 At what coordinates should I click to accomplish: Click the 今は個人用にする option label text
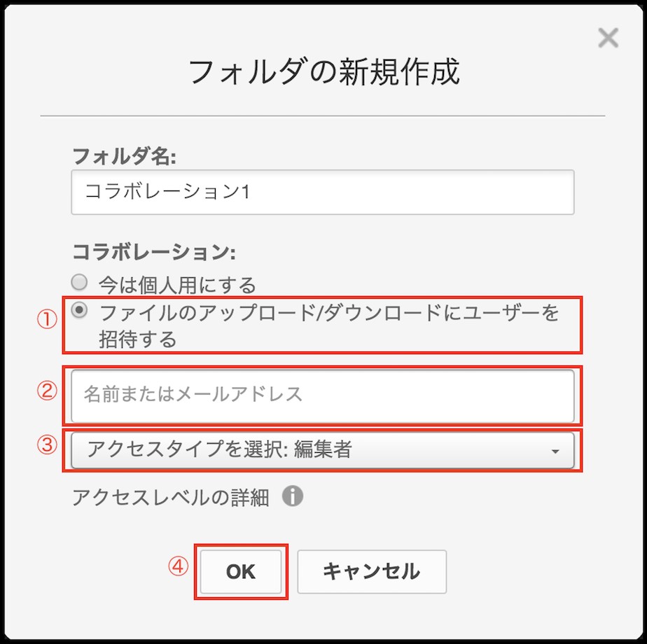coord(178,285)
